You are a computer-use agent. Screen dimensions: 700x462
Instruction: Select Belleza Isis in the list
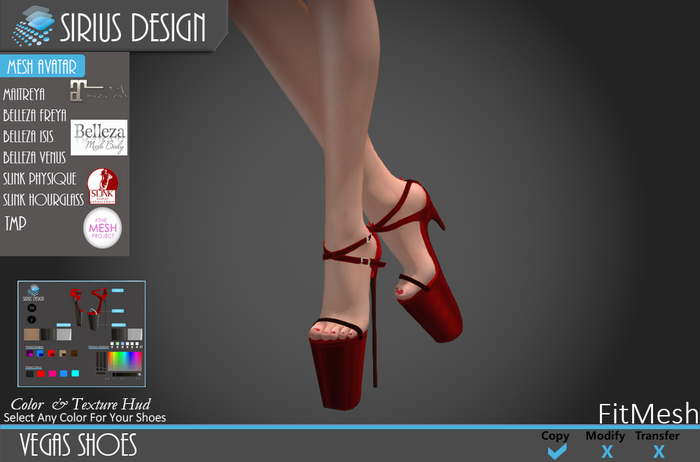28,137
